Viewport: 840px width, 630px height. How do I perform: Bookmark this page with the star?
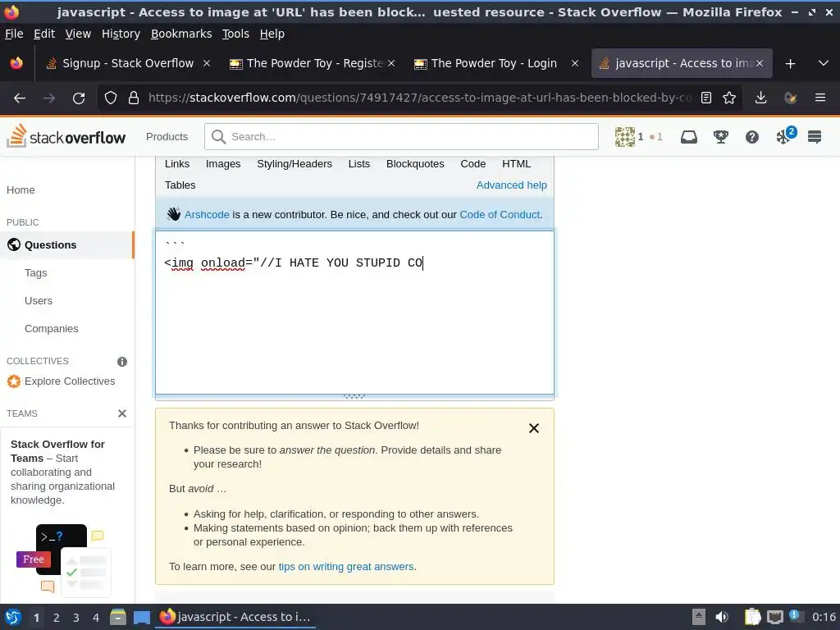729,98
